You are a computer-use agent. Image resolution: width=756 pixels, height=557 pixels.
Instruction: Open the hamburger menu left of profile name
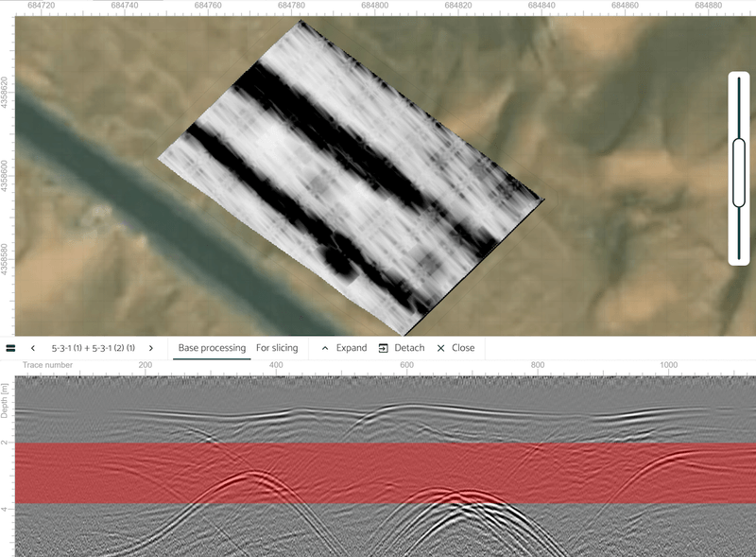(10, 348)
